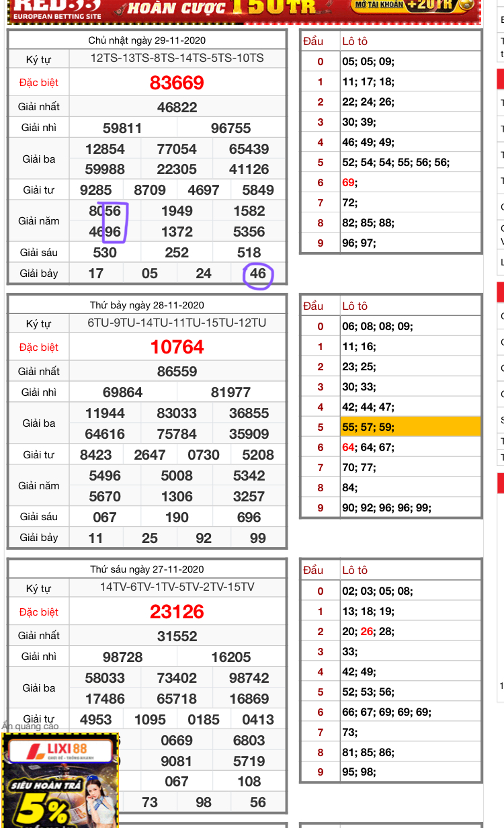This screenshot has height=828, width=504.
Task: Click red number 69 in first Lô tô table
Action: pyautogui.click(x=348, y=182)
